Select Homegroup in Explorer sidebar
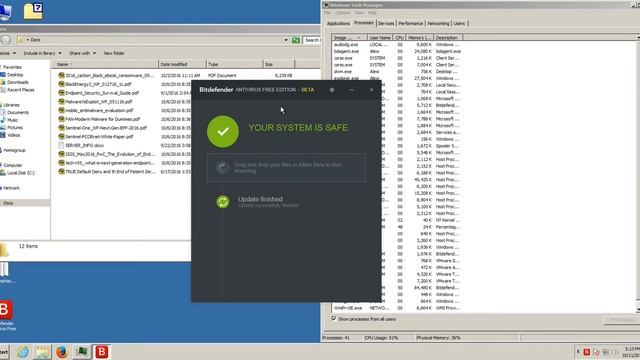The width and height of the screenshot is (640, 360). 14,150
